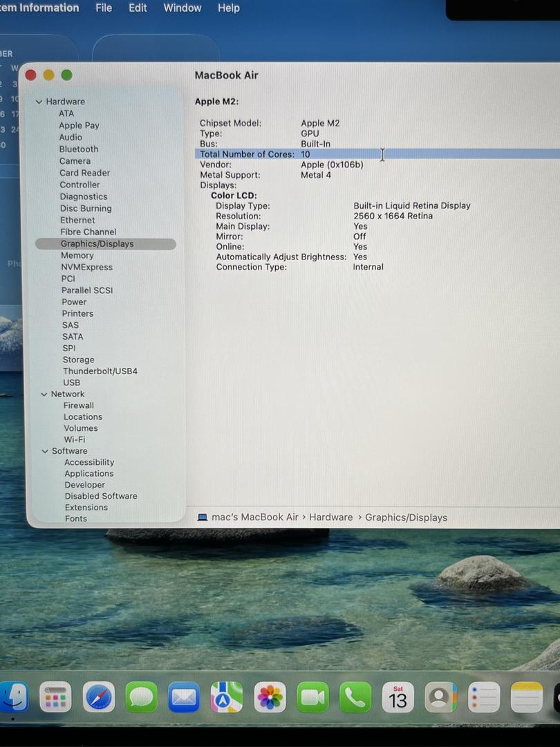Screen dimensions: 560x747
Task: Open Phone app in the Dock
Action: [355, 697]
